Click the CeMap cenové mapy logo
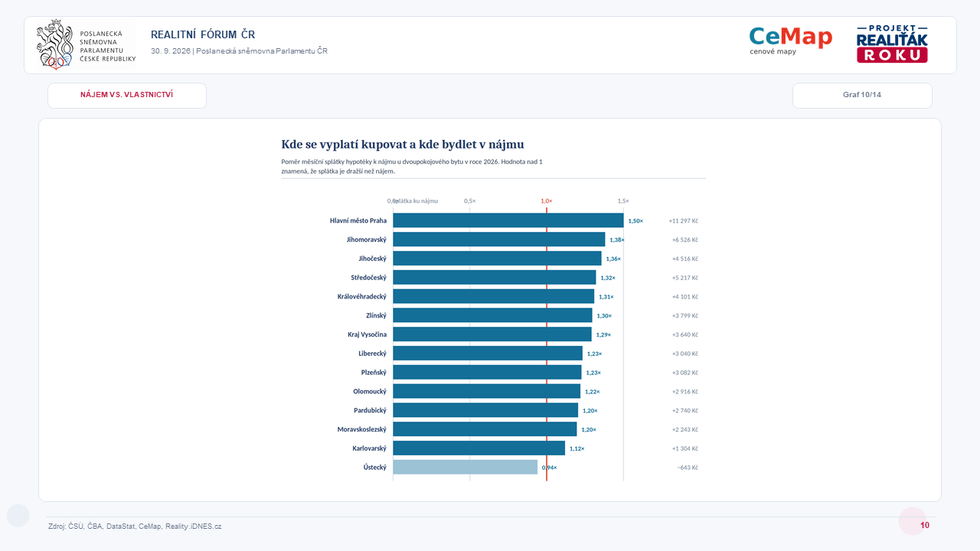 [x=790, y=41]
